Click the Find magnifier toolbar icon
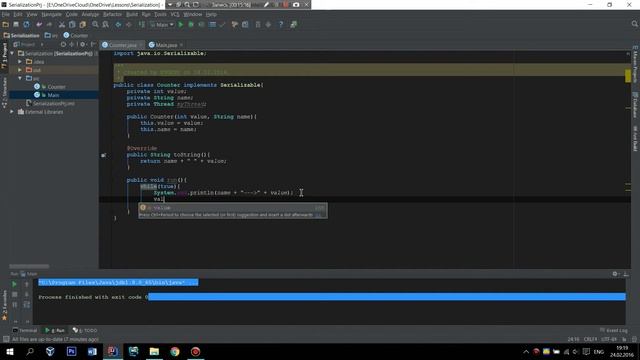 click(95, 24)
